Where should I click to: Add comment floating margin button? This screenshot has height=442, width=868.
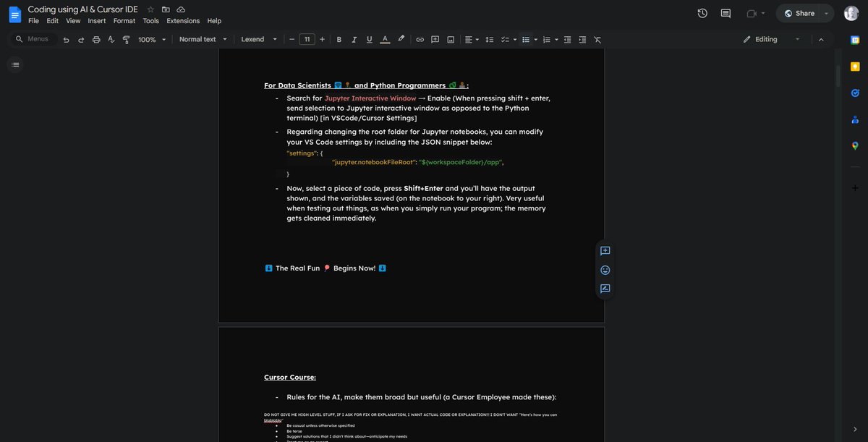[605, 251]
